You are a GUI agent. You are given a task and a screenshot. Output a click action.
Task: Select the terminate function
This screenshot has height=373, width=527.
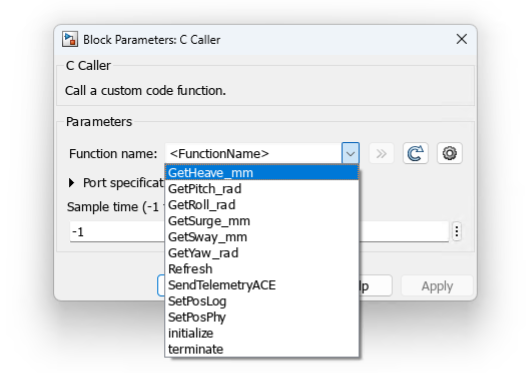click(x=262, y=349)
